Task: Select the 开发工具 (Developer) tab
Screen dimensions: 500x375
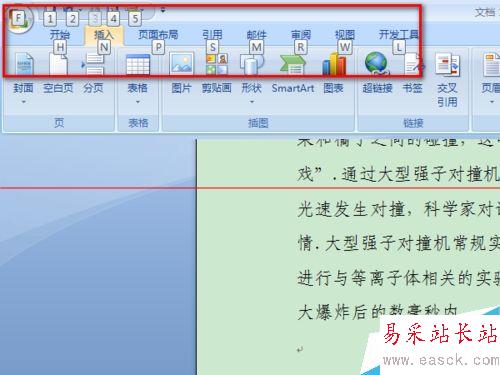Action: 399,35
